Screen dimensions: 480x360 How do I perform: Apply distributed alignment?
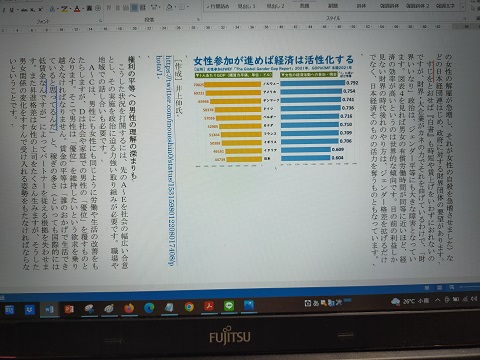pyautogui.click(x=142, y=7)
